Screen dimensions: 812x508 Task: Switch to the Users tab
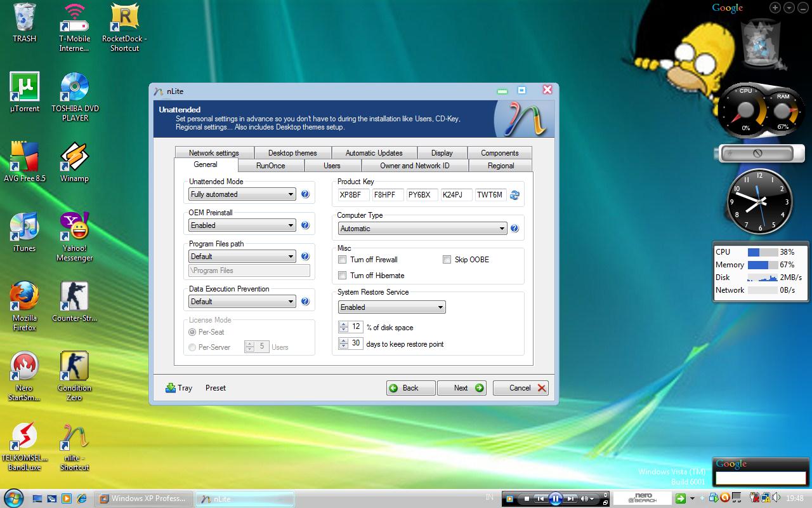pyautogui.click(x=332, y=166)
